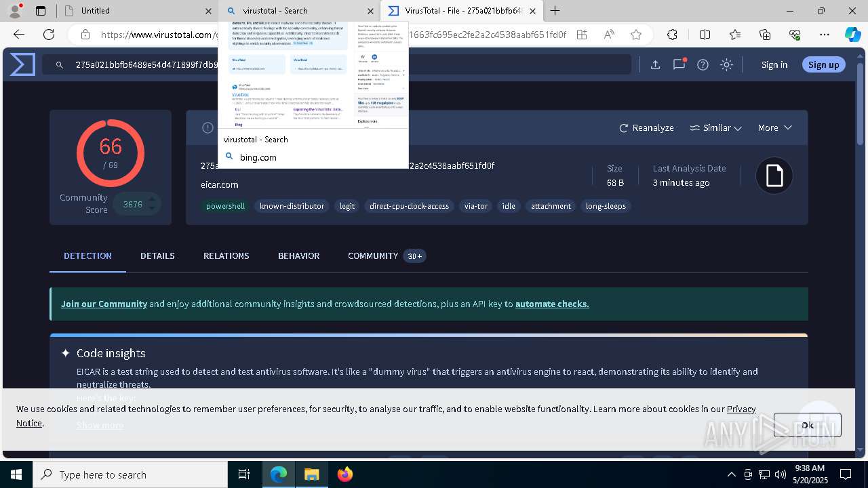
Task: Open the Edge Settings and more menu
Action: tap(825, 35)
